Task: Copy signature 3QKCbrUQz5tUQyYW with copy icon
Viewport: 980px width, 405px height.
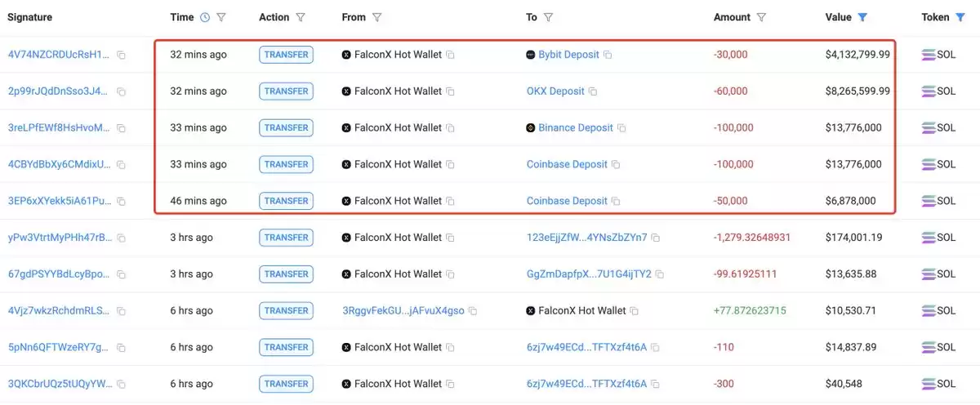Action: pyautogui.click(x=121, y=384)
